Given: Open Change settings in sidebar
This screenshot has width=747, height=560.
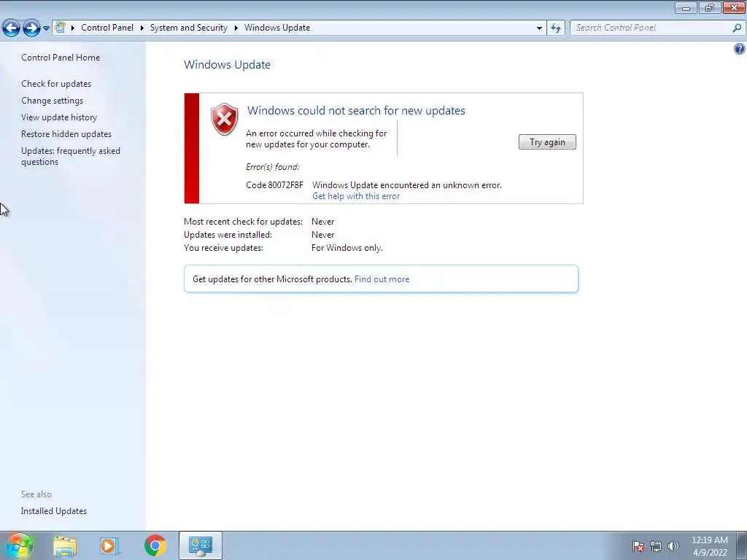Looking at the screenshot, I should [x=52, y=101].
